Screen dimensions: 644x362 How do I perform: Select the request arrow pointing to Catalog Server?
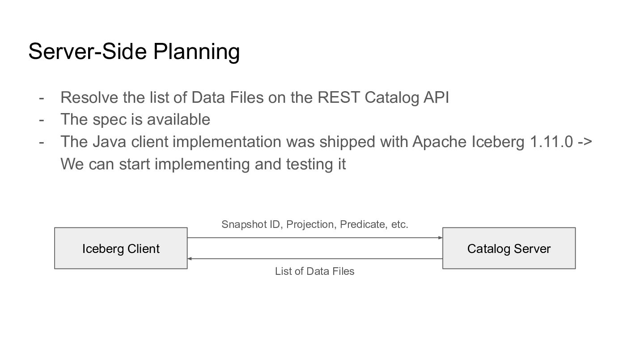315,238
